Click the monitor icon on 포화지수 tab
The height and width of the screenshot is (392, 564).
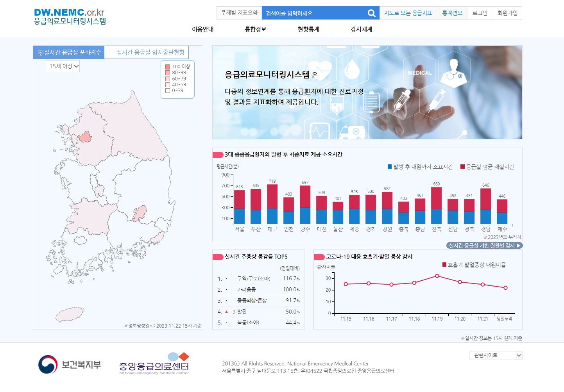41,52
